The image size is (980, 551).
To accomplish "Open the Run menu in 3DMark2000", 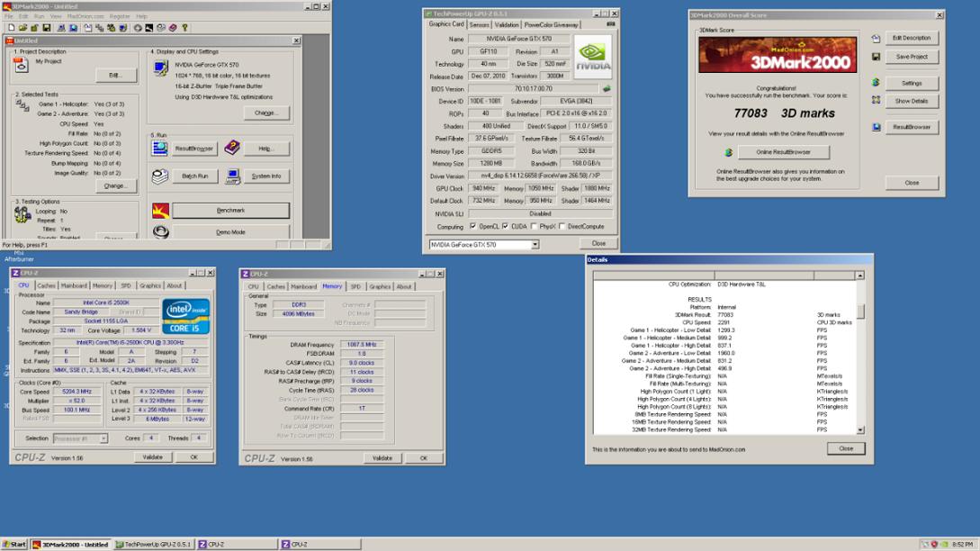I will [x=39, y=16].
